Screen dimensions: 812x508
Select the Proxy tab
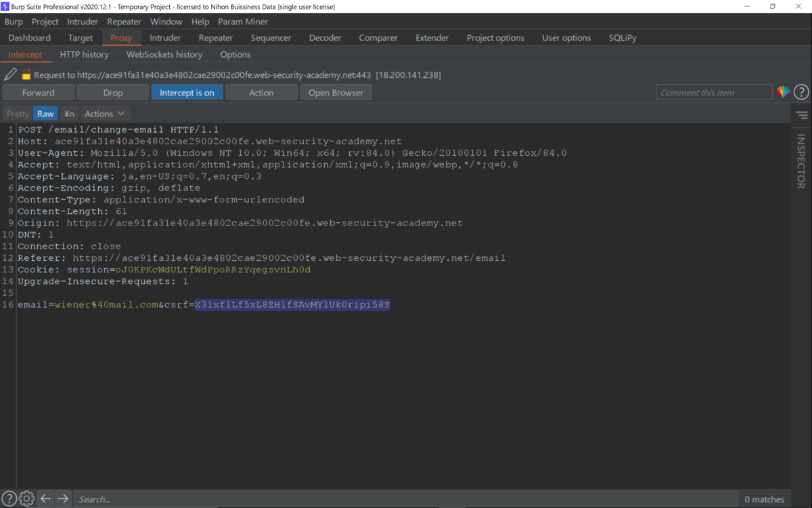coord(121,38)
